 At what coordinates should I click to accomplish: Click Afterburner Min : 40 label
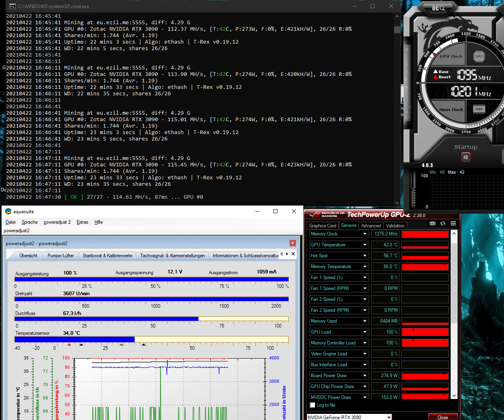coord(437,172)
